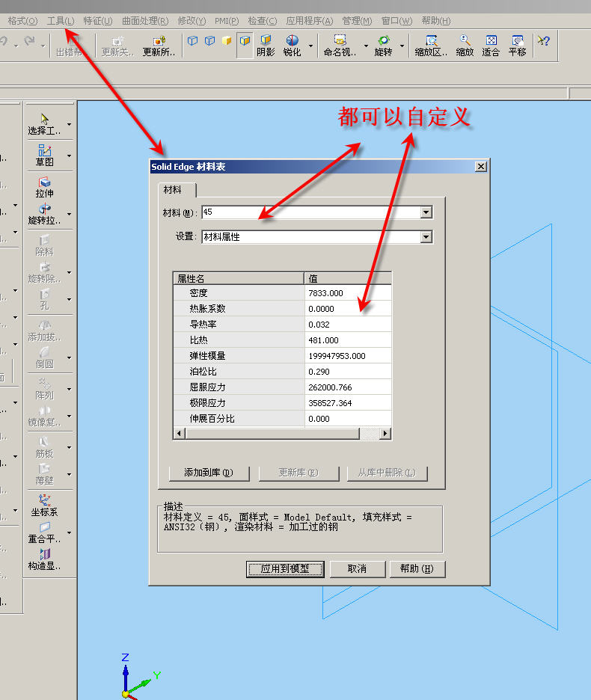Expand the 命名视.. dropdown arrow
The height and width of the screenshot is (700, 591).
point(366,46)
